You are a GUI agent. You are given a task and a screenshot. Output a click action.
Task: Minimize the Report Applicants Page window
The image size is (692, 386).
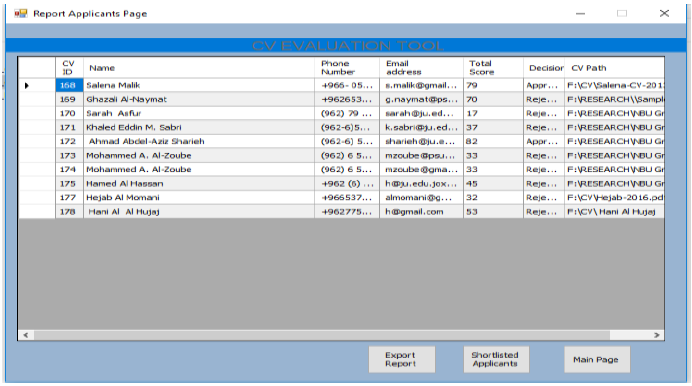[x=580, y=14]
